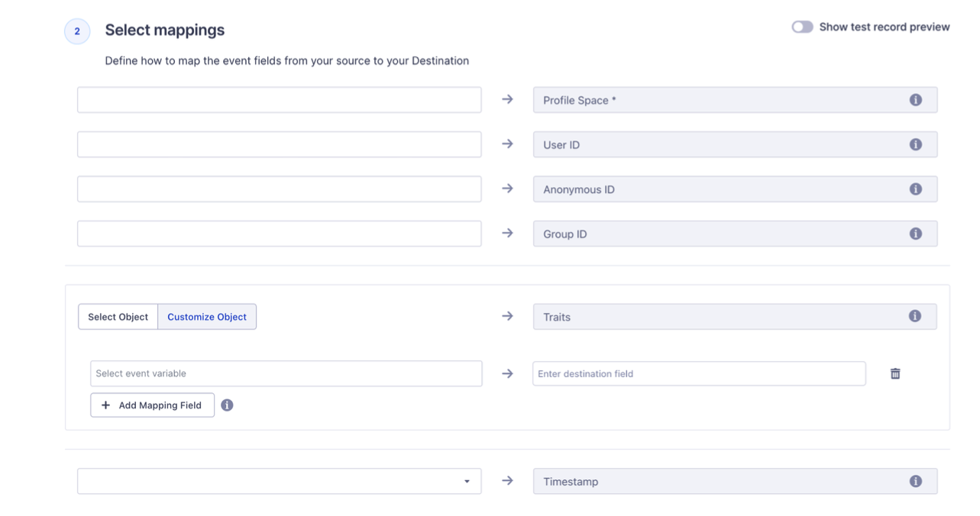The image size is (980, 516).
Task: Click the Anonymous ID source input
Action: click(279, 189)
